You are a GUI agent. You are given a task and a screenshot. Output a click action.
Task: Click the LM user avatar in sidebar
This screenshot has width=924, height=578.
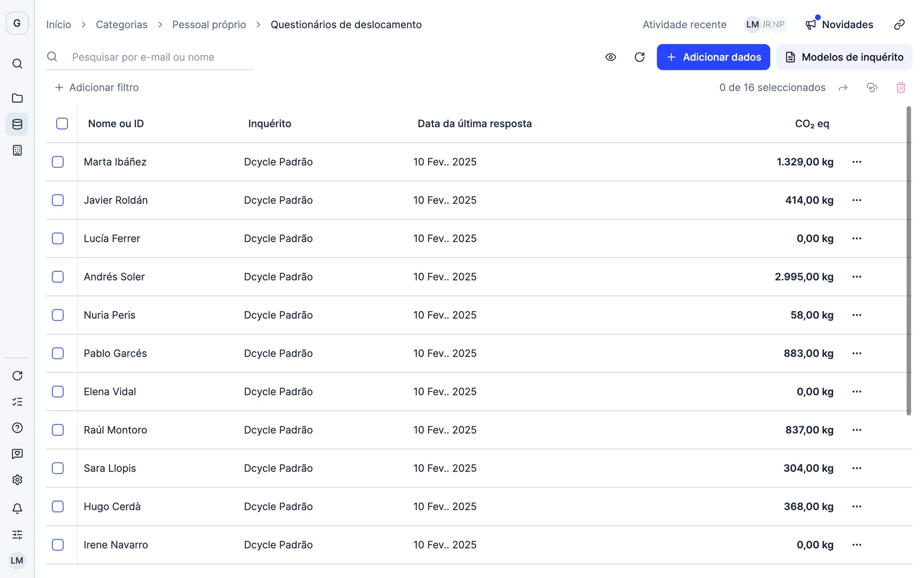point(17,561)
